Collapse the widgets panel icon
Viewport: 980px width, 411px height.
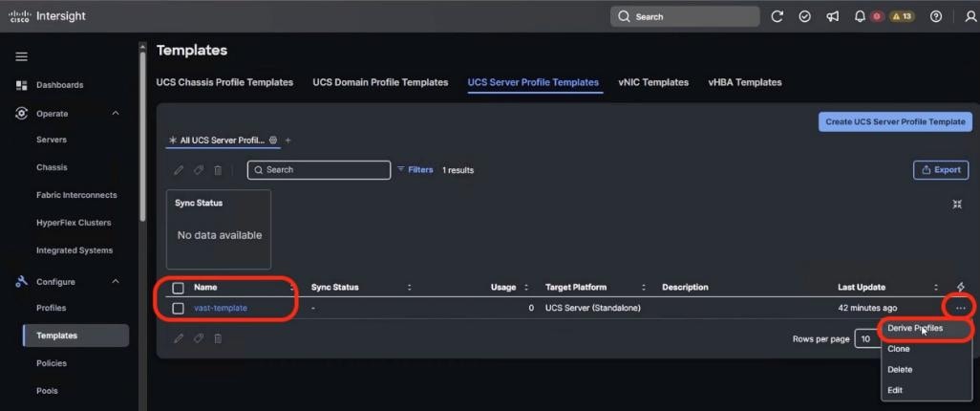coord(957,204)
